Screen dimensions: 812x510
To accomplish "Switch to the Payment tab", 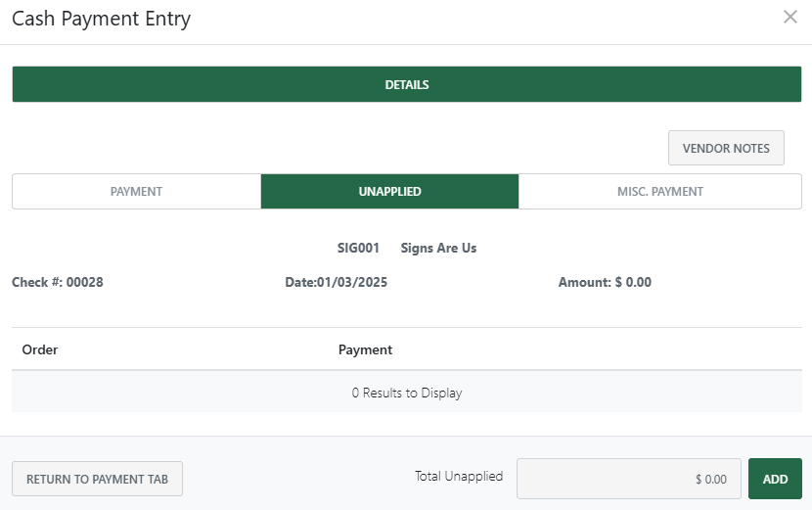I will click(x=136, y=192).
